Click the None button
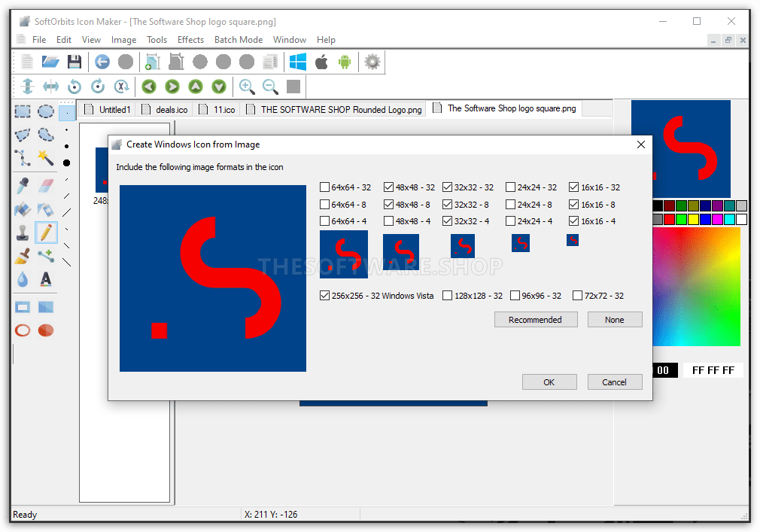This screenshot has height=532, width=760. click(x=615, y=320)
